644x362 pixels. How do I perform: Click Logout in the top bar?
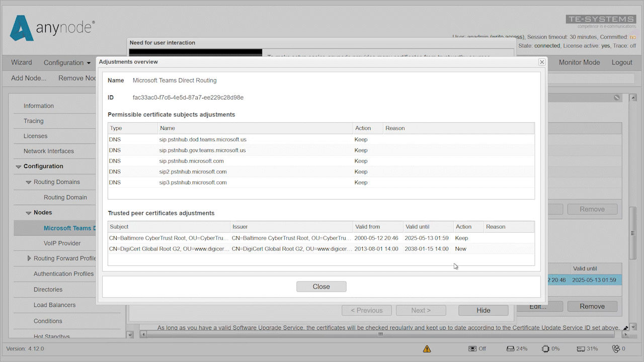click(x=622, y=62)
